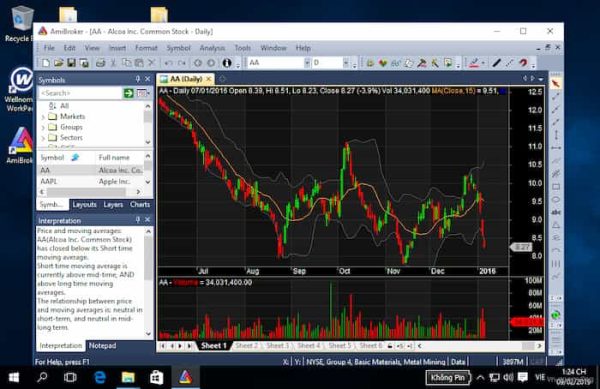Open File Explorer from taskbar
This screenshot has width=600, height=389.
128,378
